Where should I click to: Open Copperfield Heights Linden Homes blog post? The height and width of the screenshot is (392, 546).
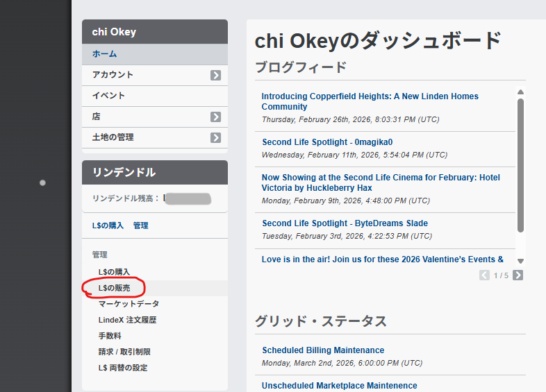coord(370,101)
